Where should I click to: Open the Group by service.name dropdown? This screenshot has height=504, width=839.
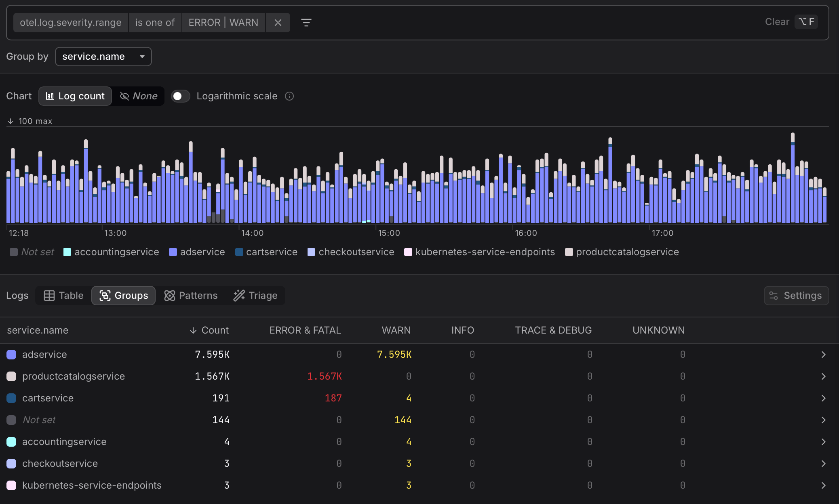click(x=103, y=57)
